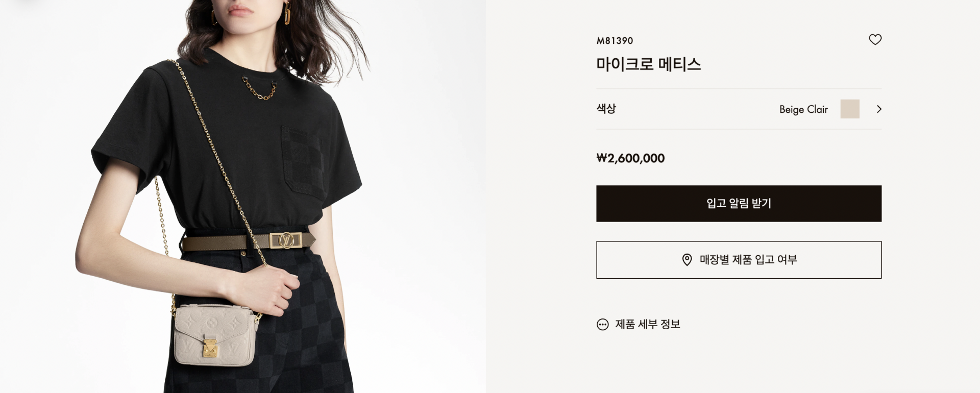Open the 제품 세부 정보 link
The height and width of the screenshot is (393, 980).
[648, 325]
